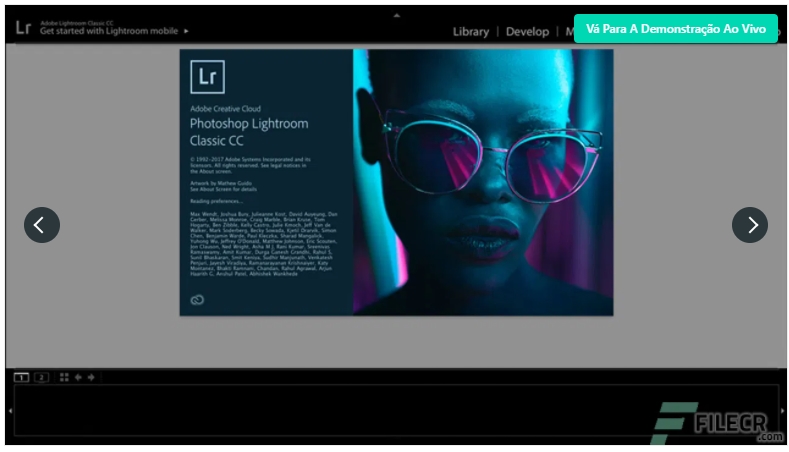This screenshot has width=789, height=452.
Task: Go to the previous slide with the left arrow
Action: (42, 225)
